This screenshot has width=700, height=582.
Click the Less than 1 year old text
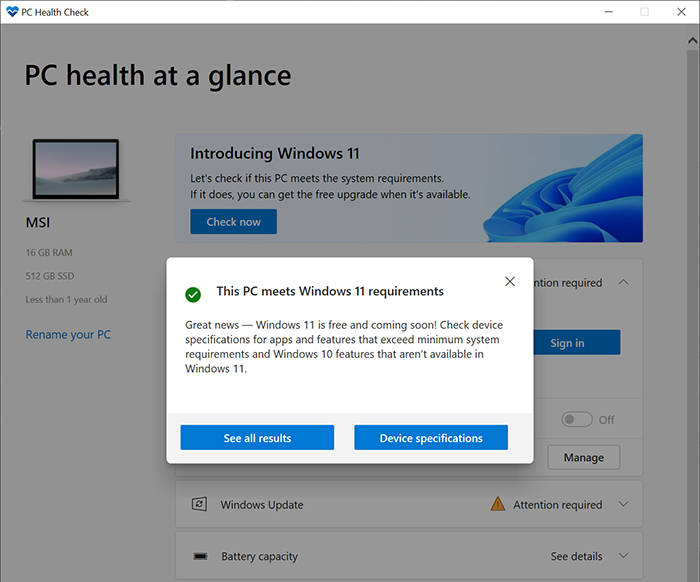pos(66,299)
